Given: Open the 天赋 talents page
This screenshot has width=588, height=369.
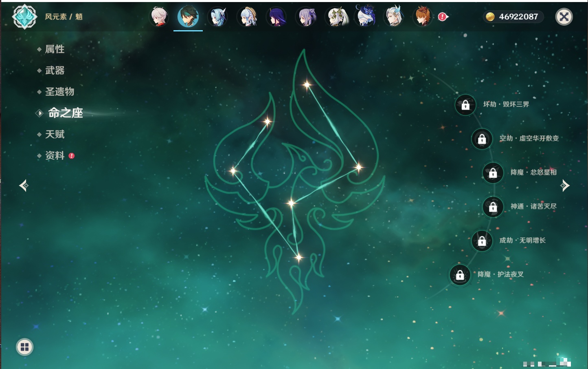Looking at the screenshot, I should pyautogui.click(x=55, y=134).
